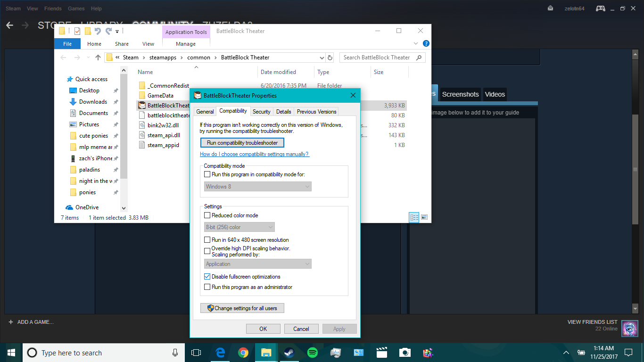
Task: Switch to the Security tab in Properties
Action: click(x=262, y=112)
